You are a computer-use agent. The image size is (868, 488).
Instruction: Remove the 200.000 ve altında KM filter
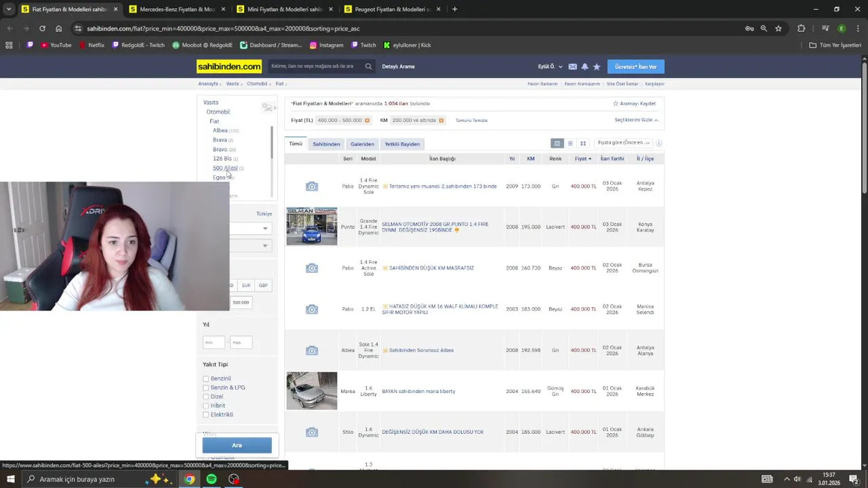[441, 121]
